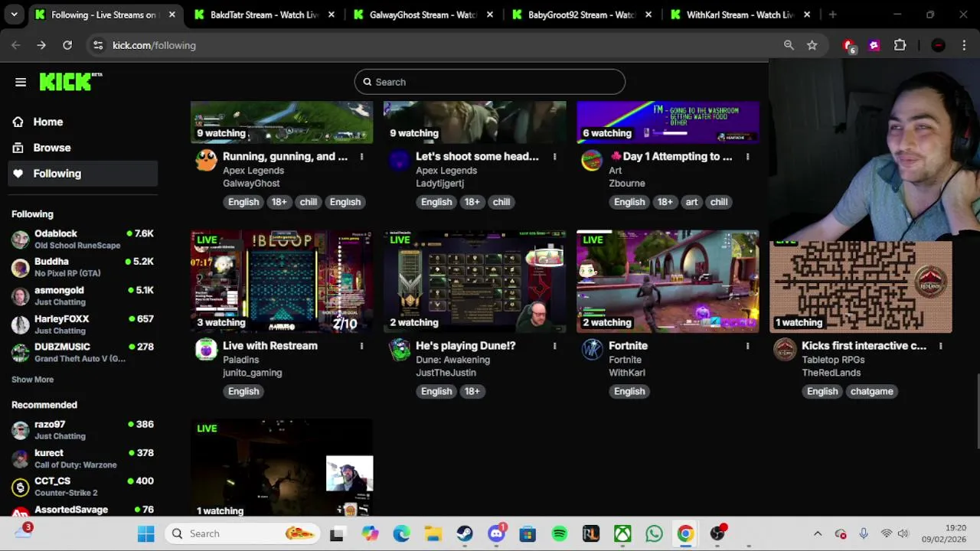The width and height of the screenshot is (980, 551).
Task: Click 18+ tag under JustTheJustin
Action: click(x=472, y=391)
